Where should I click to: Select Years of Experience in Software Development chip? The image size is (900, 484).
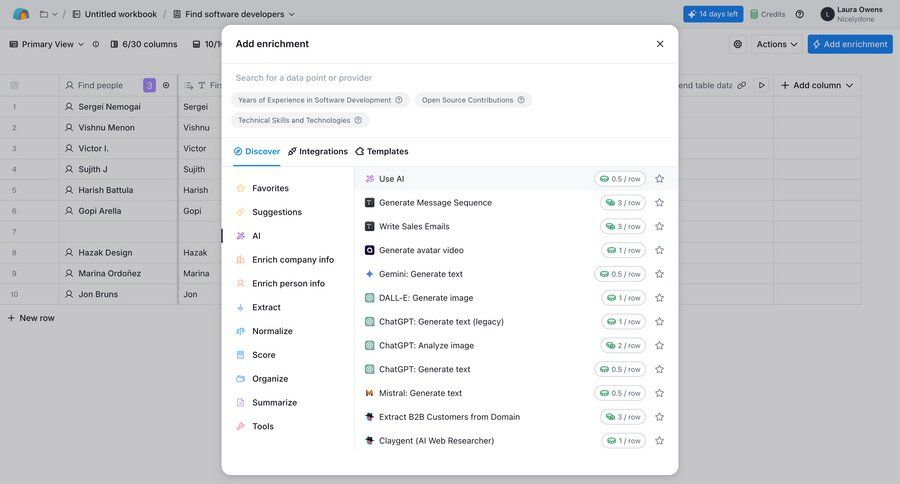coord(320,100)
